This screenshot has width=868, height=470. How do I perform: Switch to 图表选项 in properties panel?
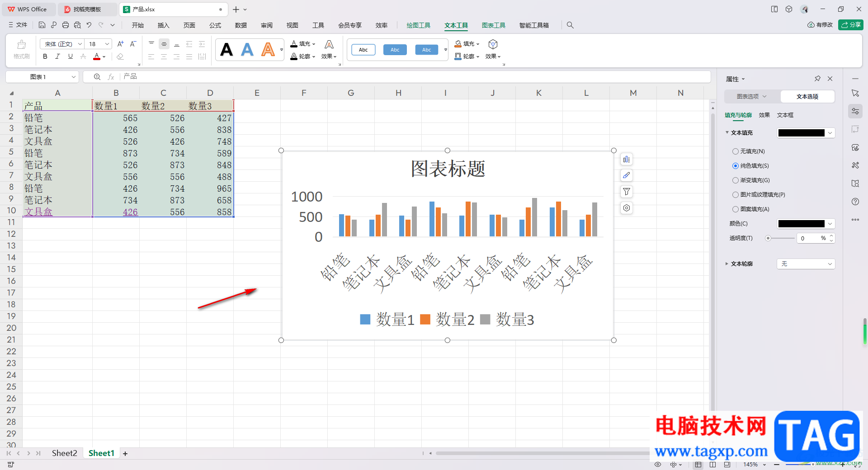tap(752, 96)
